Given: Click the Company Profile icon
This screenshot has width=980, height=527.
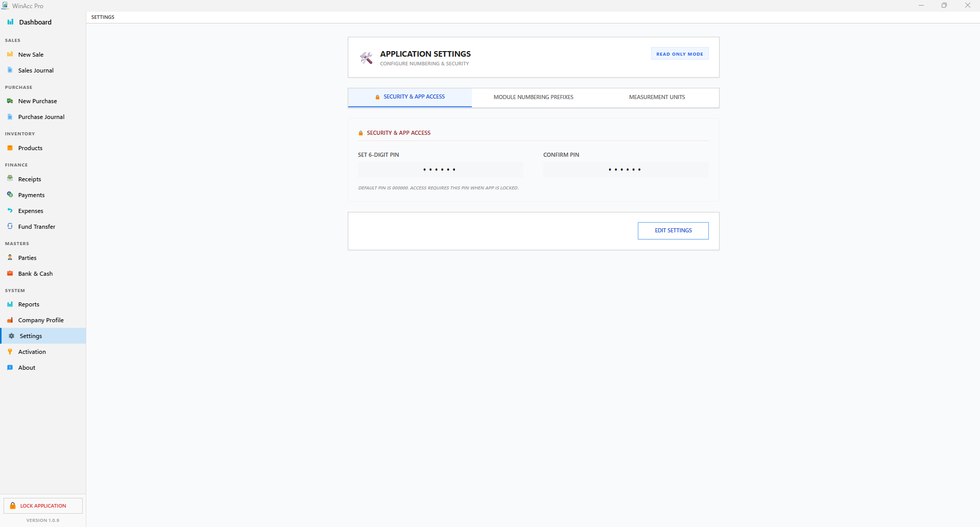Looking at the screenshot, I should click(x=10, y=320).
